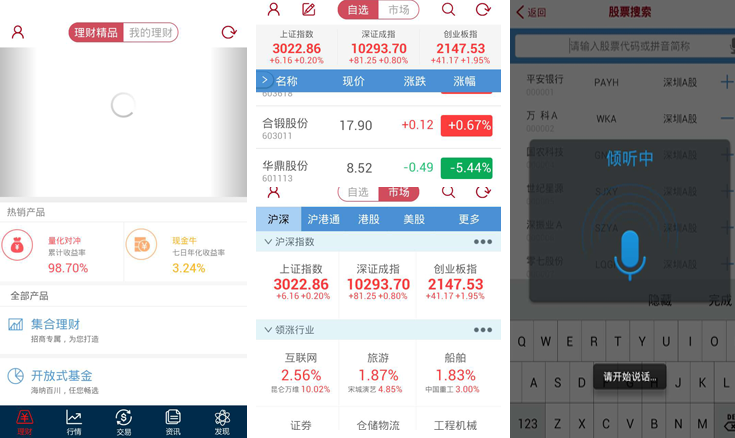Viewport: 735px width, 438px height.
Task: Open the 量化对冲 money bag icon
Action: (x=17, y=245)
